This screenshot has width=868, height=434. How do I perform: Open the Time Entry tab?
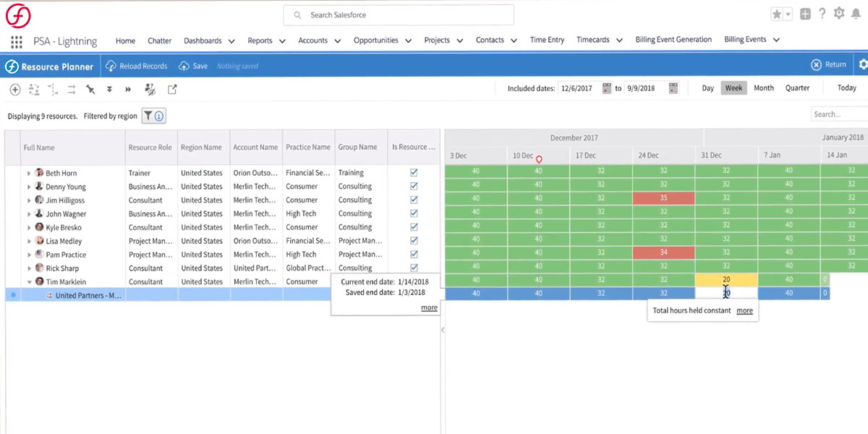[x=547, y=41]
